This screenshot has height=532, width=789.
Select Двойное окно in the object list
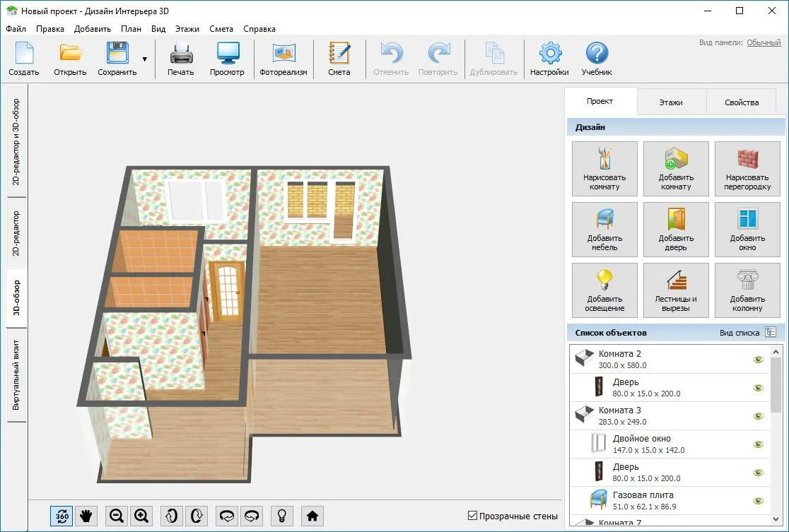(641, 444)
